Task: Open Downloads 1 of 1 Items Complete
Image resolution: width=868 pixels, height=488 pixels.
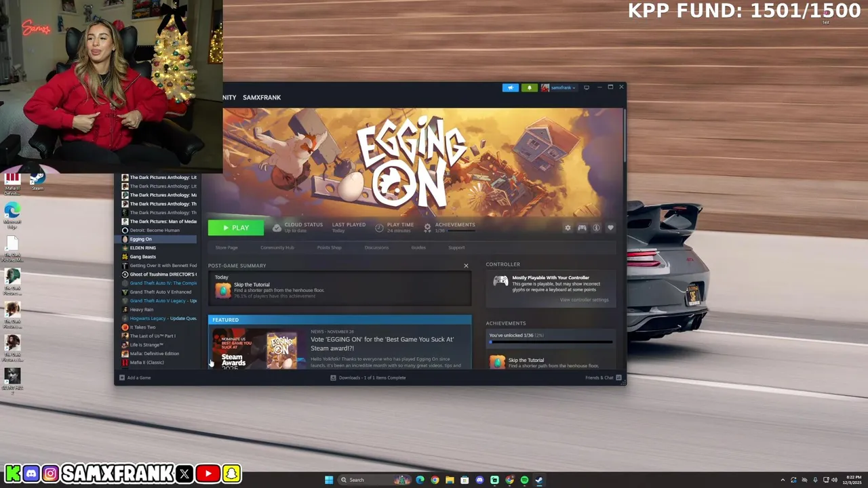Action: pyautogui.click(x=372, y=378)
